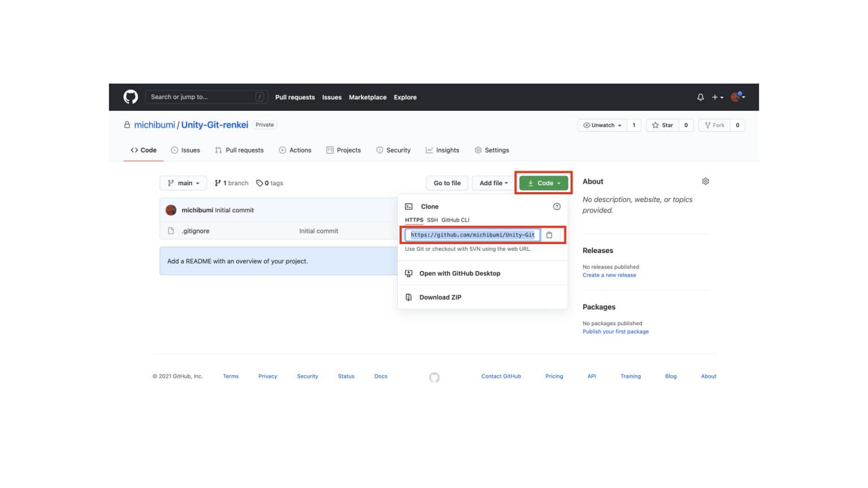Copy clone URL with clipboard icon
Screen dimensions: 868x488
[x=549, y=235]
